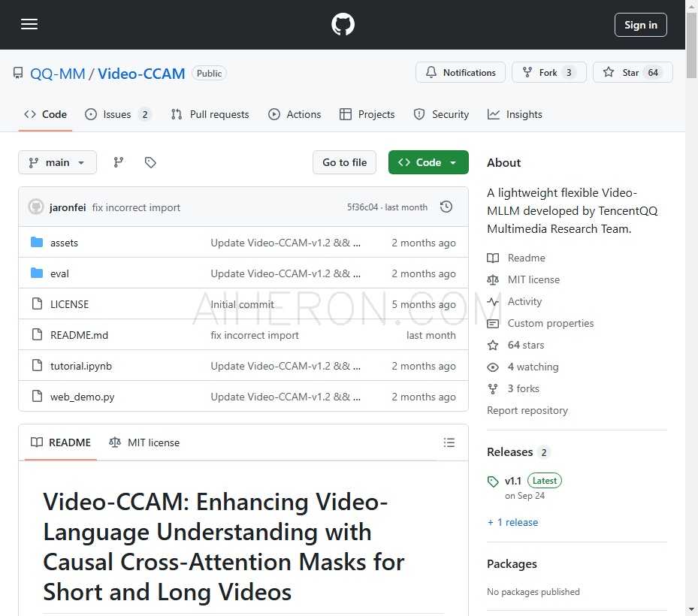Open the Projects tab
698x616 pixels.
[367, 114]
